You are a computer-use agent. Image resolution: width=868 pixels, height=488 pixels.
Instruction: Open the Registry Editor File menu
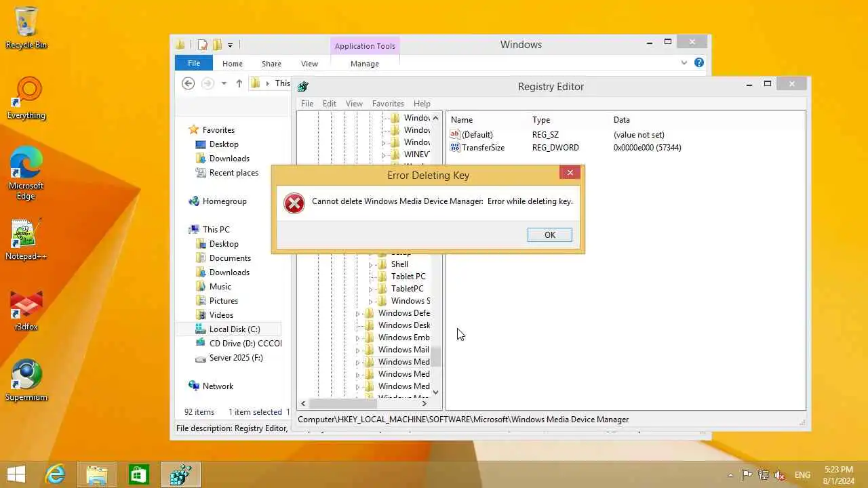tap(307, 104)
